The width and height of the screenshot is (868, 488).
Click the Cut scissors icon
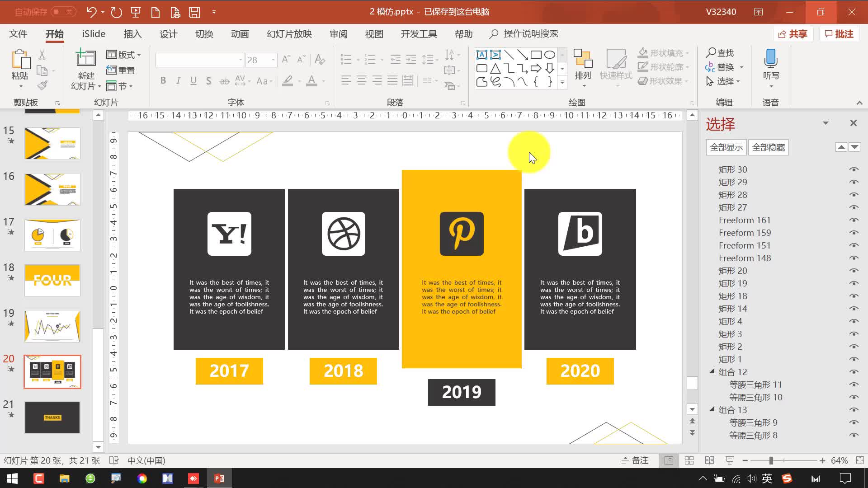point(42,55)
